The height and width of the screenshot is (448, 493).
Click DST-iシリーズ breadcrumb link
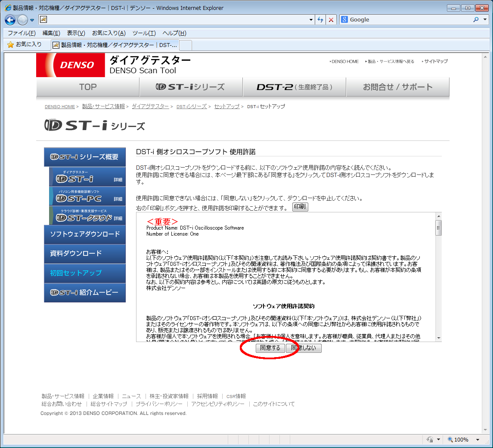[x=192, y=106]
